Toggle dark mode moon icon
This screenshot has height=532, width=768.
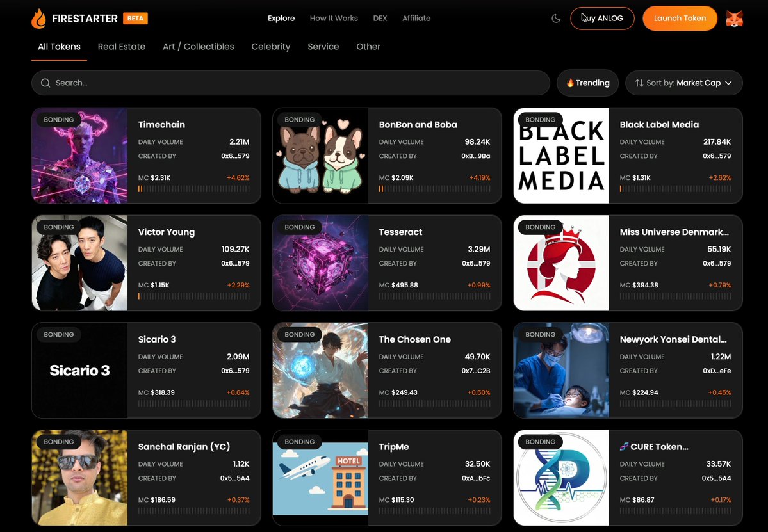point(556,19)
